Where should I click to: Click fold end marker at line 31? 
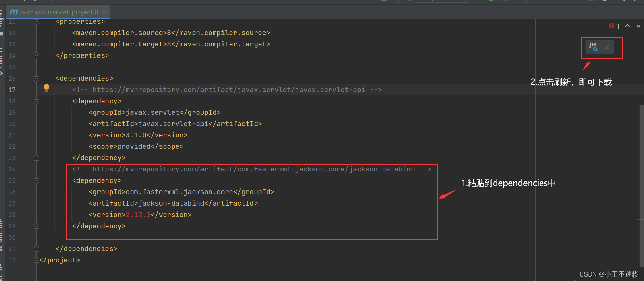(36, 249)
